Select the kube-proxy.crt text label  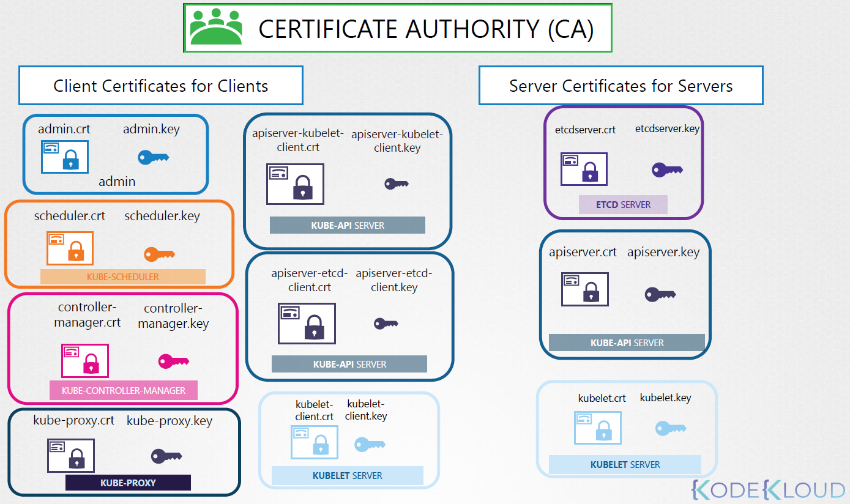pyautogui.click(x=74, y=421)
